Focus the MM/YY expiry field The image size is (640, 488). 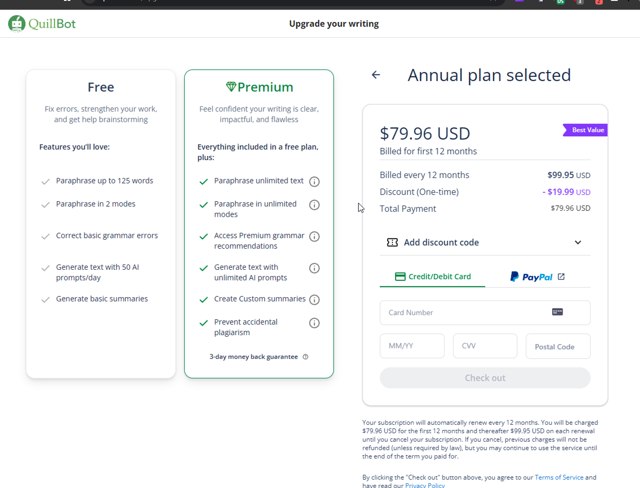[x=412, y=346]
